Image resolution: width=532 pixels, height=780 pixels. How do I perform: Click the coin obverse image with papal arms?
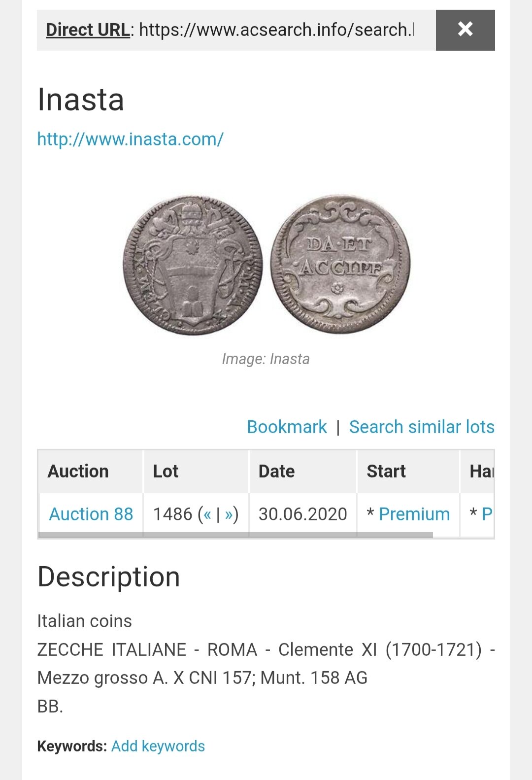(193, 266)
